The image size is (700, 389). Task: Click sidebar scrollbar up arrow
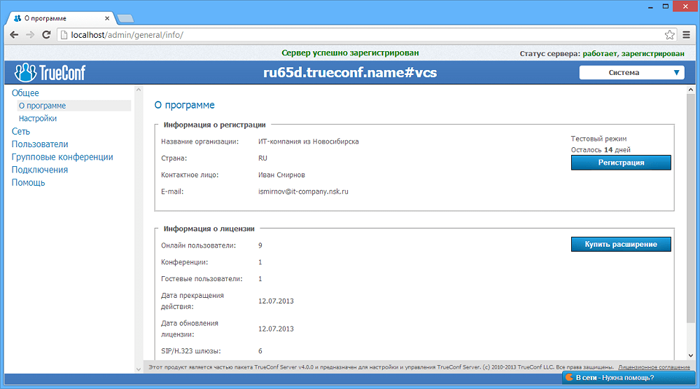point(138,90)
